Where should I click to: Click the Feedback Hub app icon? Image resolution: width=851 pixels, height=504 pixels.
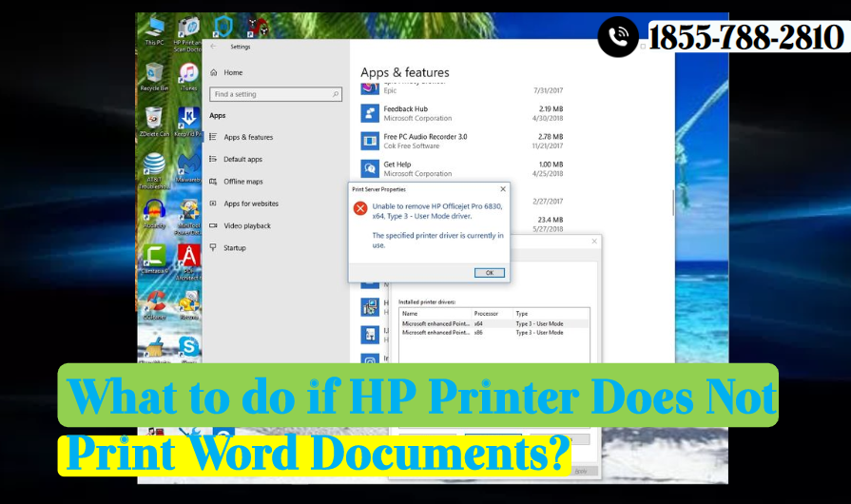[x=370, y=113]
